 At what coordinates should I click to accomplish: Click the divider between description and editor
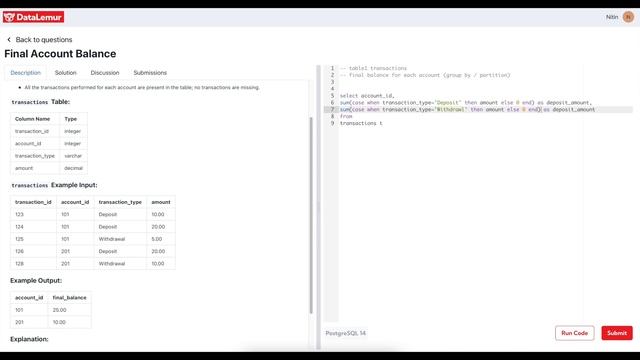coord(318,207)
